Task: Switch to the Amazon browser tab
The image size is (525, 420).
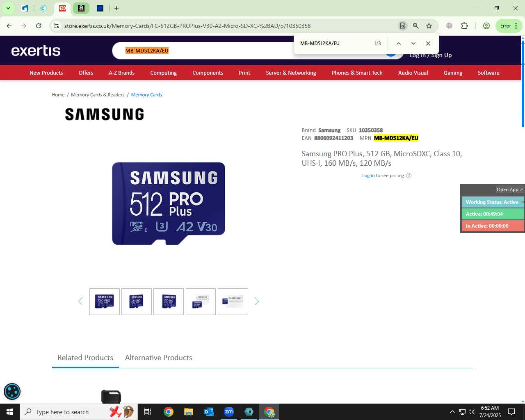Action: (x=81, y=8)
